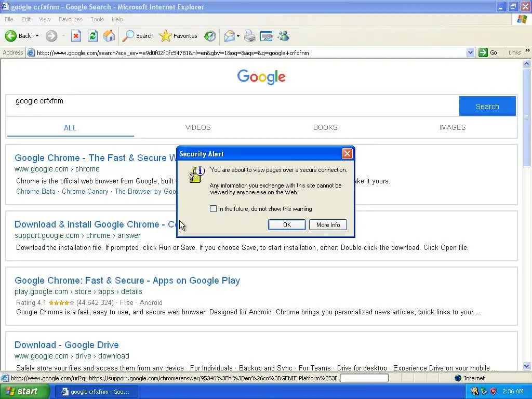Click the Stop page loading icon

(76, 36)
